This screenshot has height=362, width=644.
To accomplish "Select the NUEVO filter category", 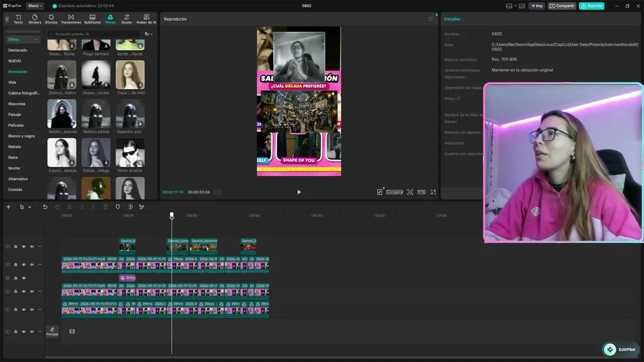I will coord(15,61).
